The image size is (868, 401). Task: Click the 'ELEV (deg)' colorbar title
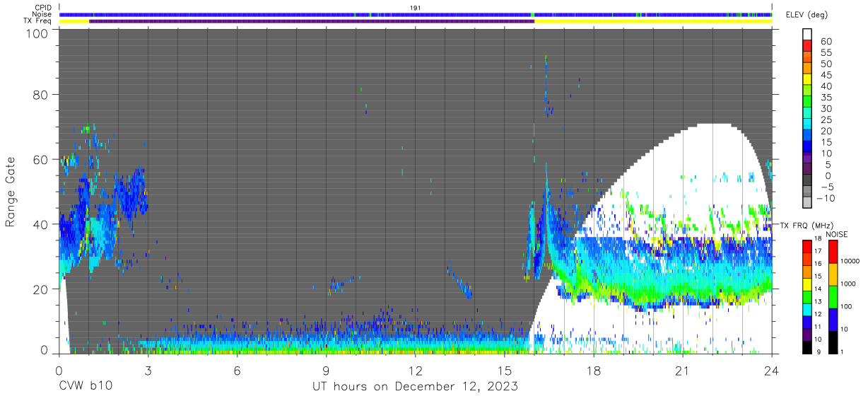pyautogui.click(x=807, y=15)
